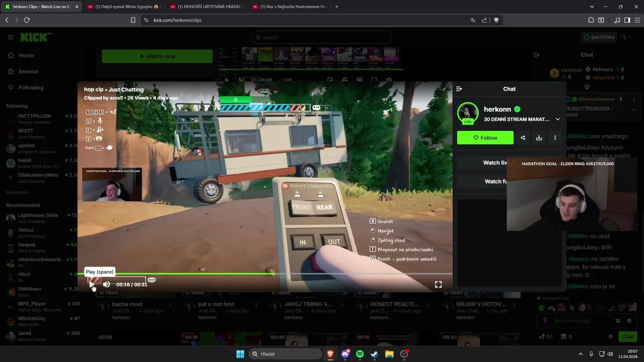Open chat settings gear icon

[610, 337]
